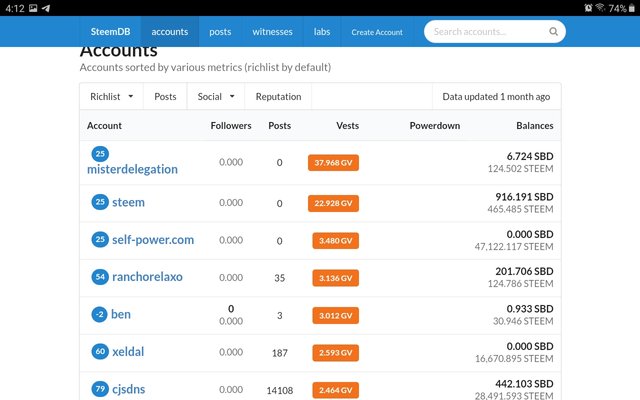
Task: Select the Reputation sort option
Action: pyautogui.click(x=278, y=97)
